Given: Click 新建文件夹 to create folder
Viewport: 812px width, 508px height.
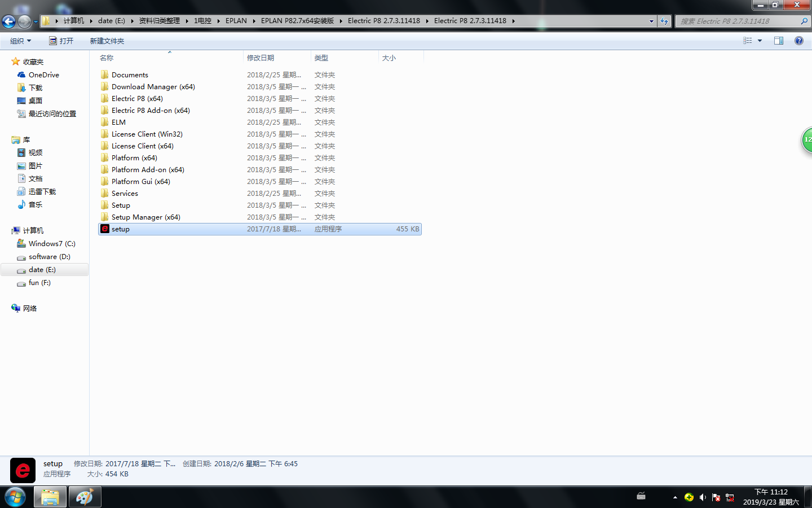Looking at the screenshot, I should pos(107,41).
